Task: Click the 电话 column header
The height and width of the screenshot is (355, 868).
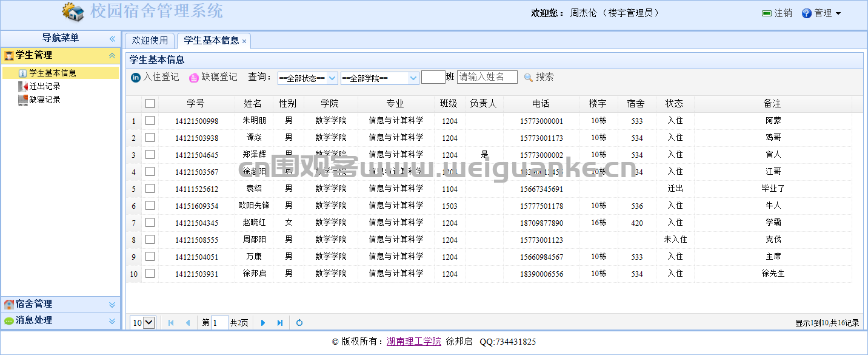Action: pyautogui.click(x=541, y=104)
